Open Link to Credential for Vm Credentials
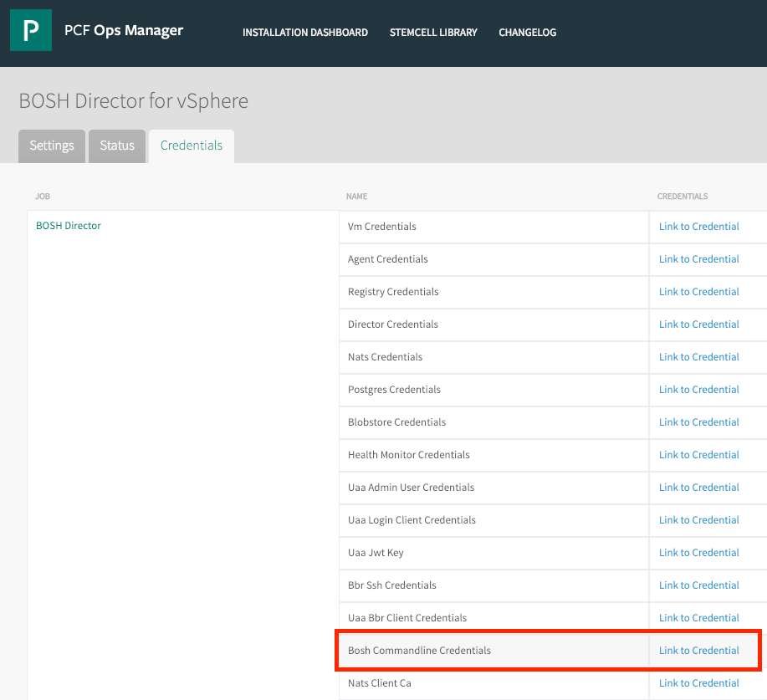 coord(698,226)
